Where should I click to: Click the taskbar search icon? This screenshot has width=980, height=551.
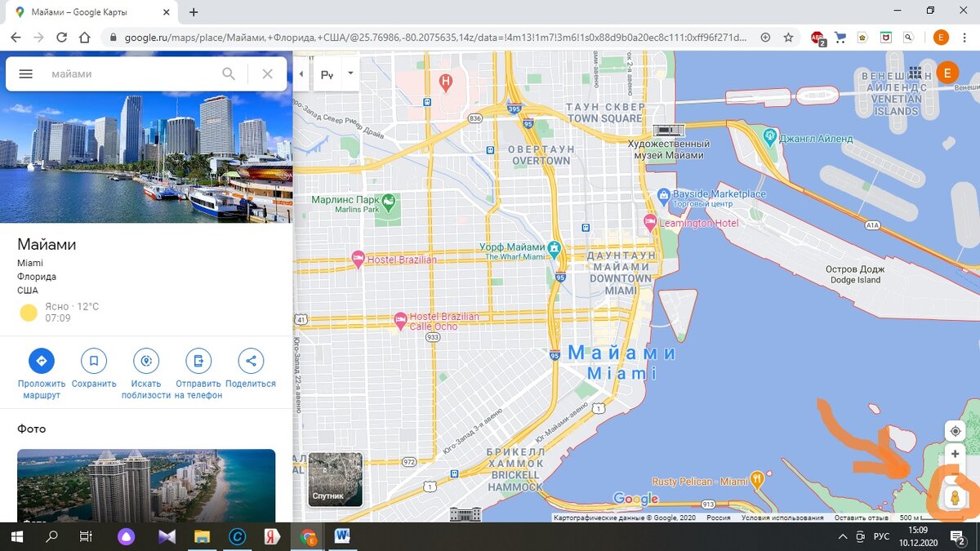(x=51, y=537)
